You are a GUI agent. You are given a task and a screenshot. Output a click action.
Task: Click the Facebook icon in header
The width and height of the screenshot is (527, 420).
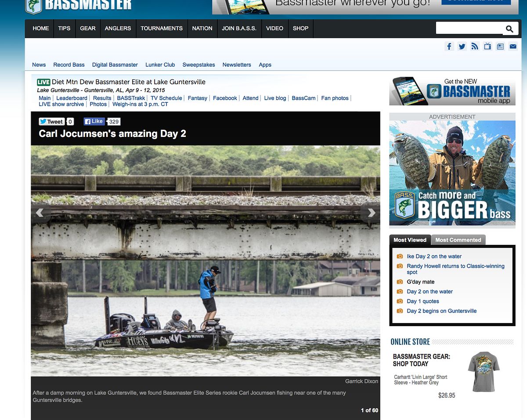click(x=449, y=47)
